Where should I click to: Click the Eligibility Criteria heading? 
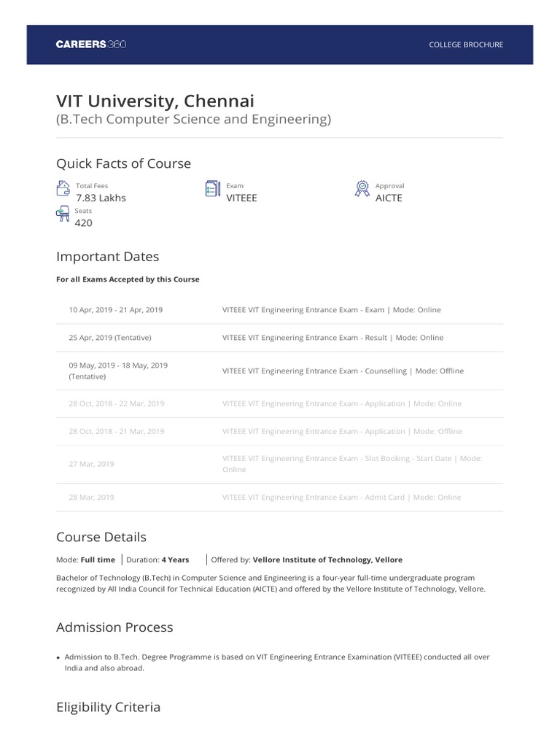pyautogui.click(x=108, y=707)
